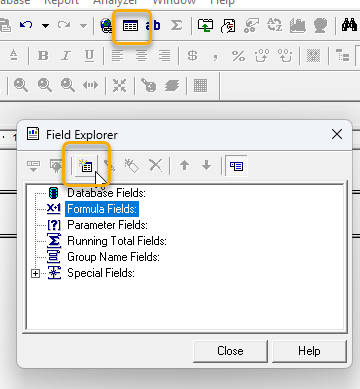The width and height of the screenshot is (360, 389).
Task: Open the Undo history dropdown arrow
Action: (45, 26)
